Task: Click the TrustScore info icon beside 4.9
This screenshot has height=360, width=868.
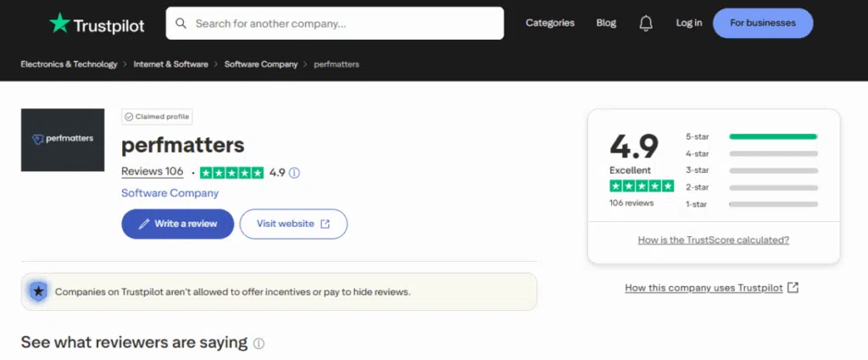Action: pos(294,173)
